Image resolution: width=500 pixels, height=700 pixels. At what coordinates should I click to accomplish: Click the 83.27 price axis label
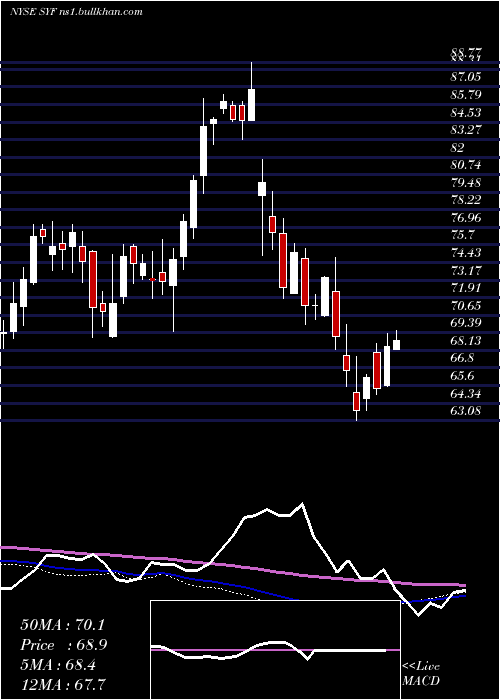466,130
